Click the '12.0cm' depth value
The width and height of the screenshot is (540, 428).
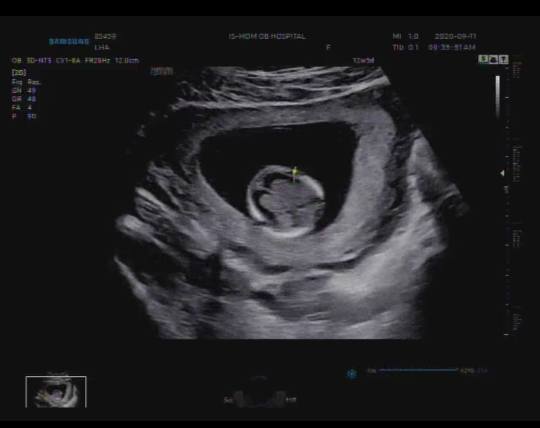[x=127, y=61]
